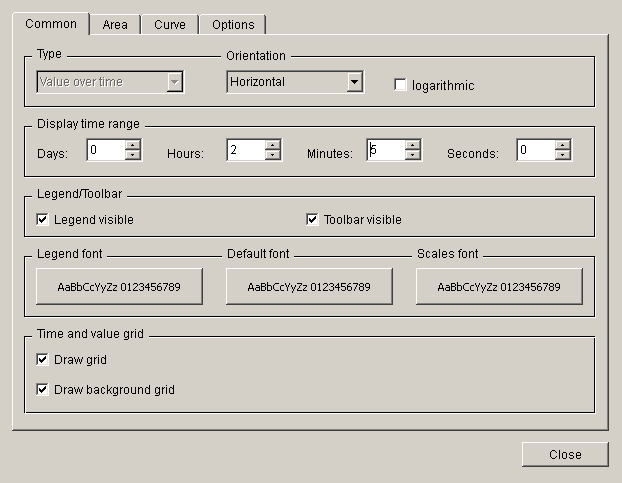Open the Orientation dropdown

pyautogui.click(x=354, y=82)
